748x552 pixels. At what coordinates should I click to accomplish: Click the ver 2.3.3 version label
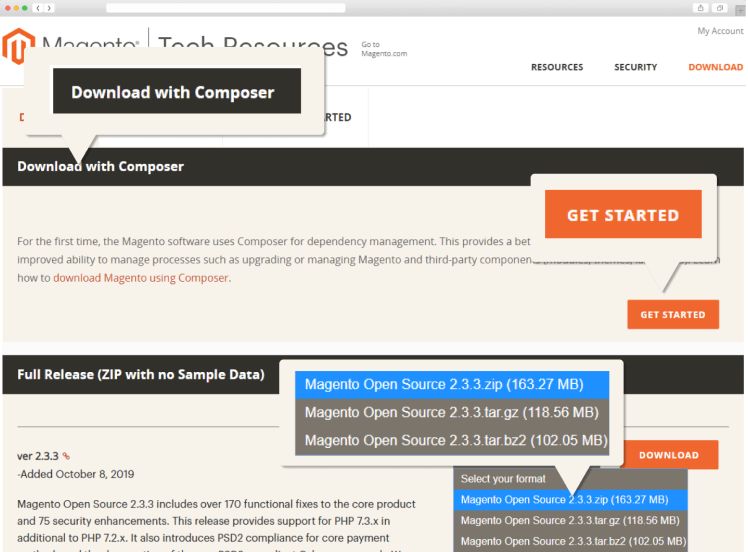(38, 456)
